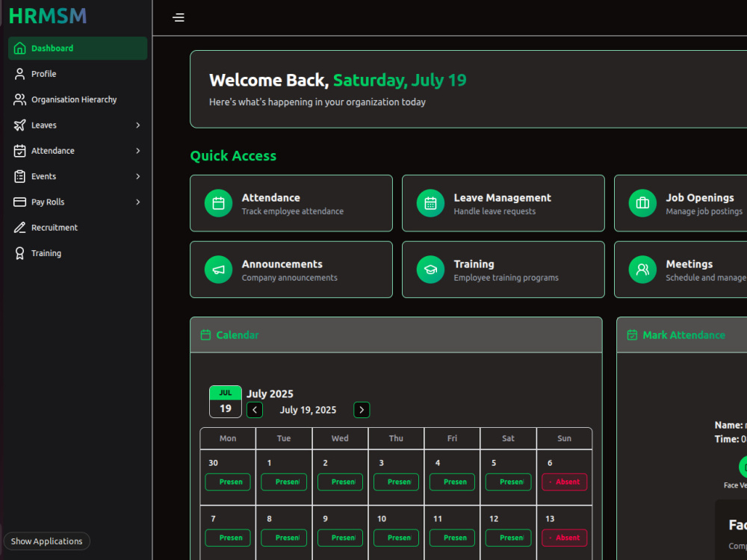Click the Pay Rolls card icon
This screenshot has height=560, width=747.
tap(19, 202)
